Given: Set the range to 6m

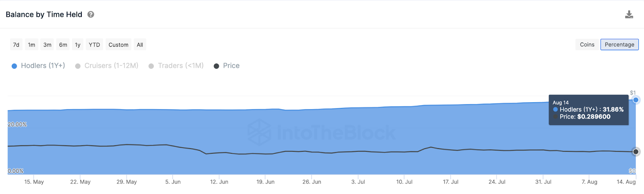Looking at the screenshot, I should (63, 45).
